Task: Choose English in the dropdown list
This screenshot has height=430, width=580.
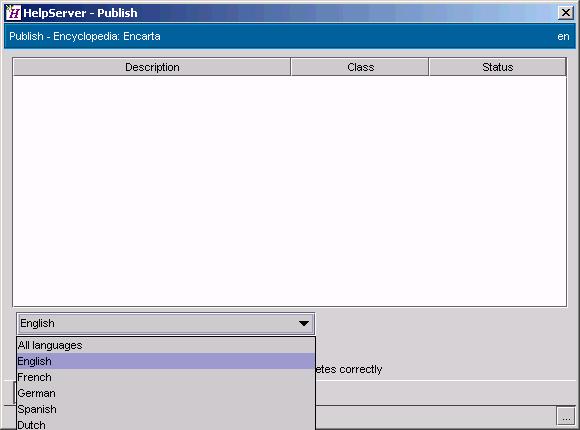Action: point(166,361)
